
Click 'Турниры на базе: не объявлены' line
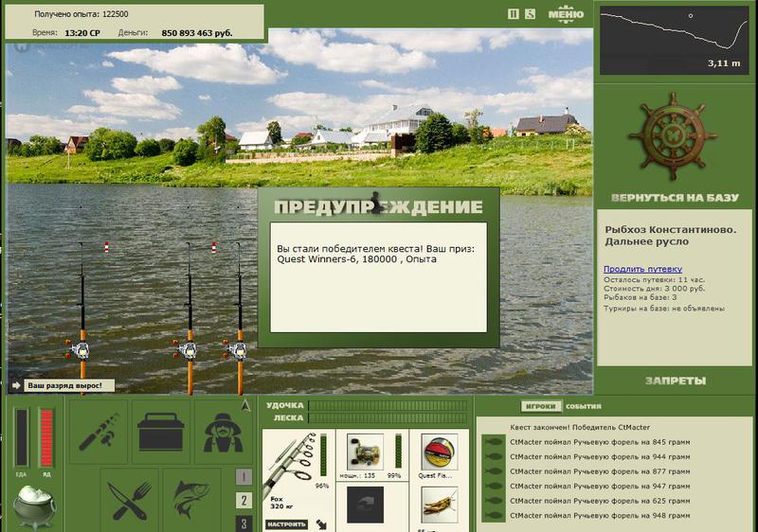click(x=664, y=308)
